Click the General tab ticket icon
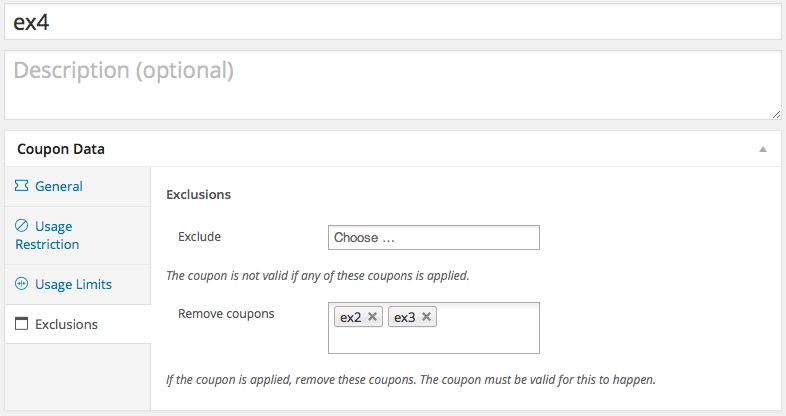 click(x=22, y=186)
